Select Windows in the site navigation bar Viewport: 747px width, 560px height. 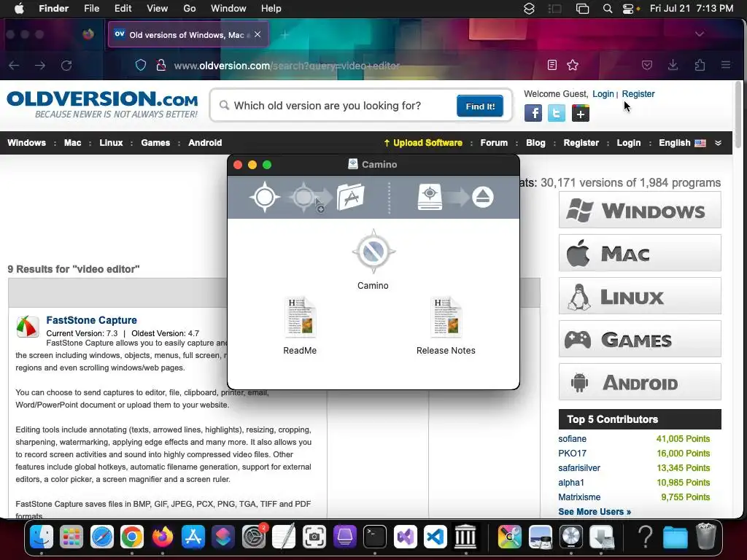[x=27, y=143]
